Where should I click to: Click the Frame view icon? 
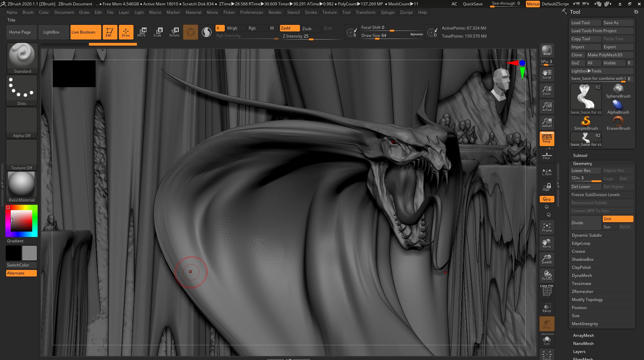pos(547,227)
